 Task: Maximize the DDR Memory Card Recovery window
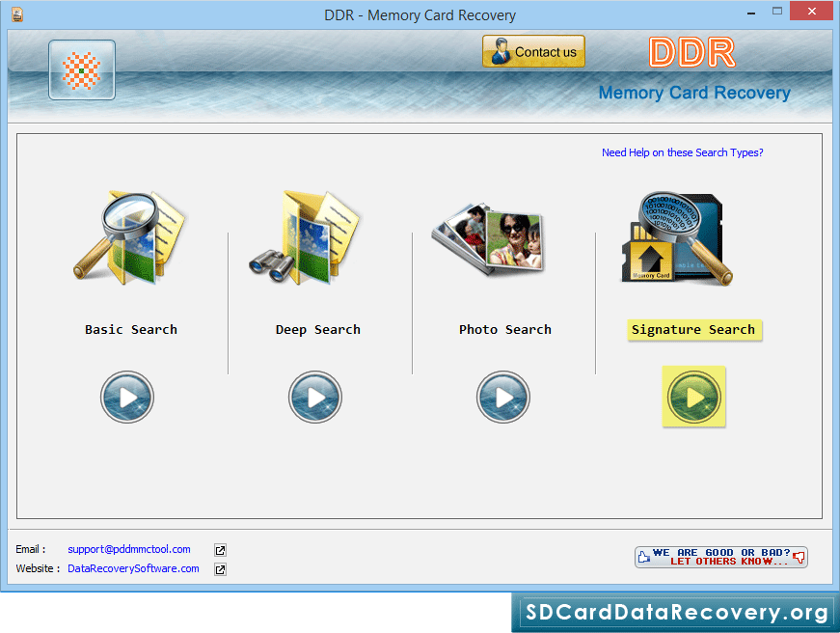click(777, 12)
